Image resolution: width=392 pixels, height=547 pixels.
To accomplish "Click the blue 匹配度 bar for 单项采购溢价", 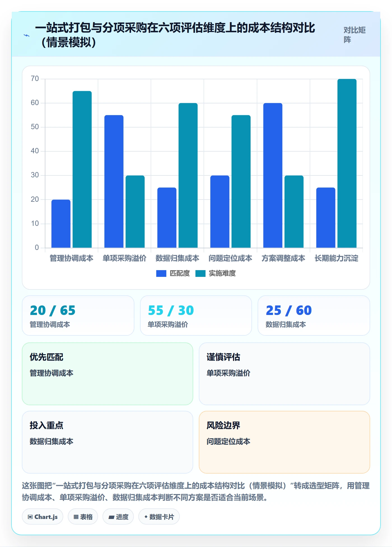I will pyautogui.click(x=114, y=181).
